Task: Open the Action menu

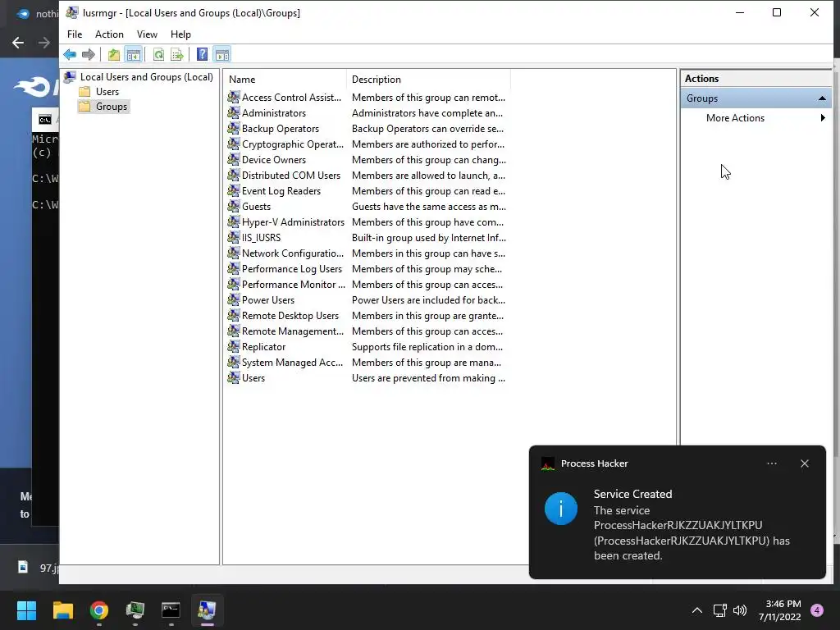Action: (109, 34)
